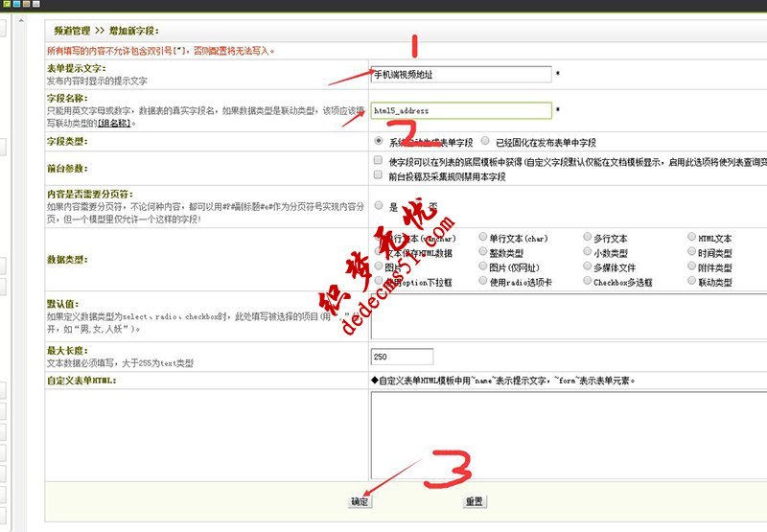Viewport: 767px width, 532px height.
Task: Select the brown skin color swatch
Action: click(26, 4)
